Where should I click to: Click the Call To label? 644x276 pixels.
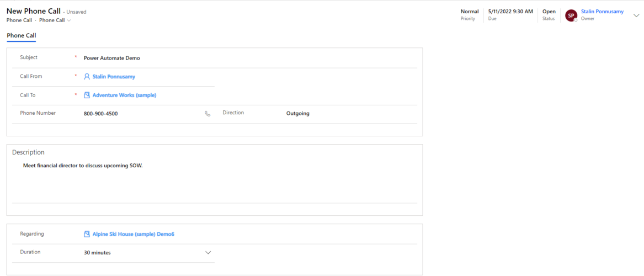28,95
